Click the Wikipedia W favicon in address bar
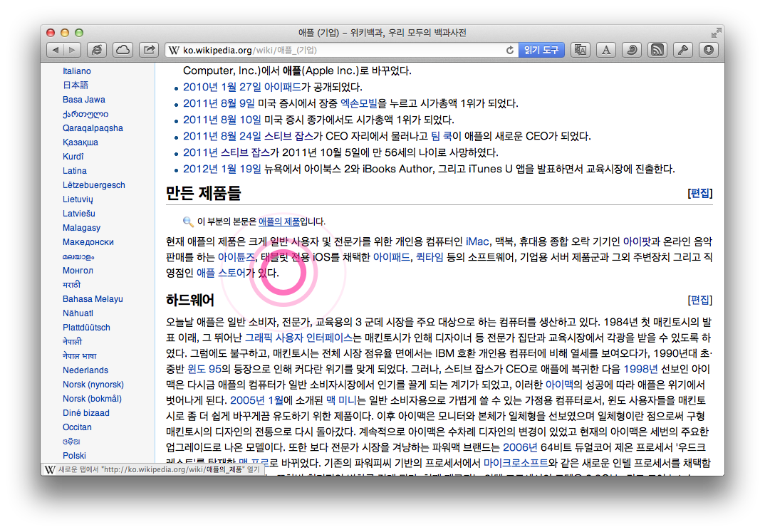Image resolution: width=765 pixels, height=532 pixels. click(175, 51)
